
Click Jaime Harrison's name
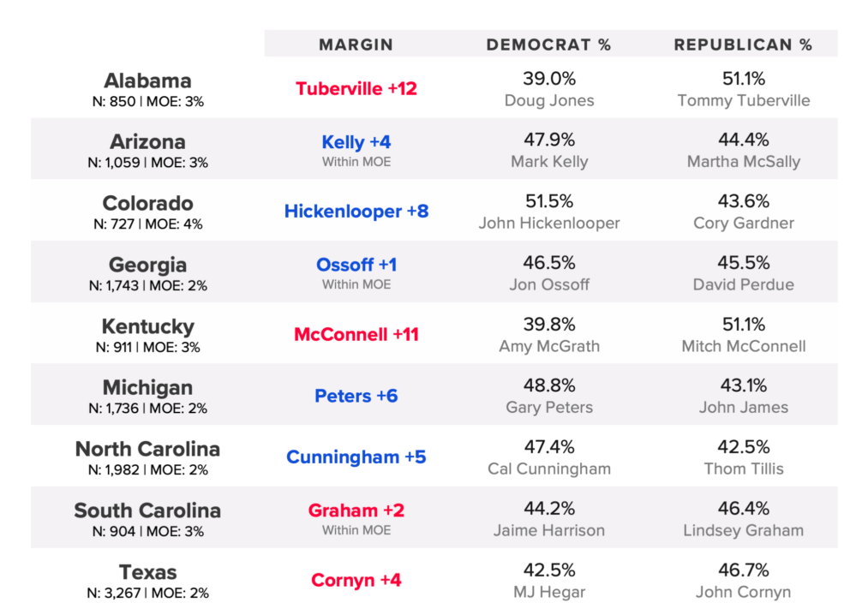coord(549,531)
